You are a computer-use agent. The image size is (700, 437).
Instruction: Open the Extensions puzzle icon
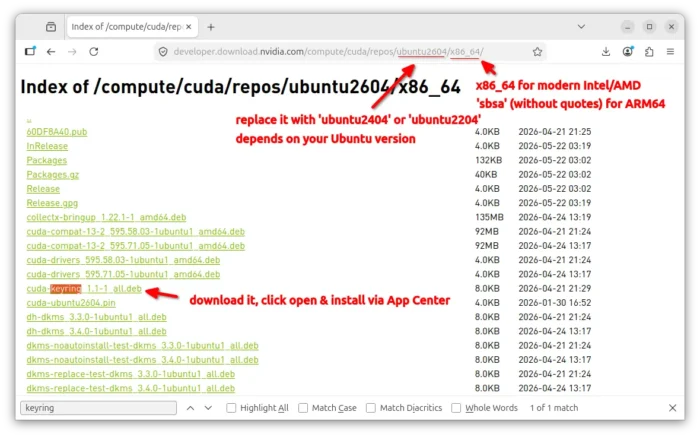649,52
